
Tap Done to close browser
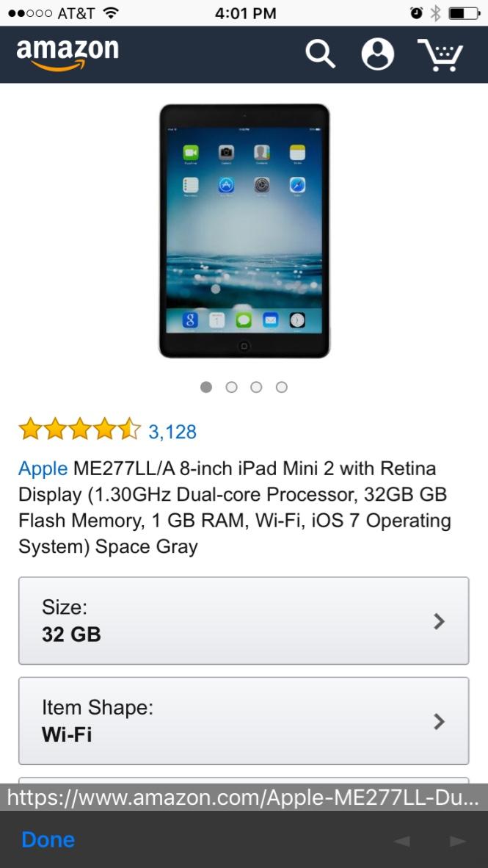tap(48, 840)
